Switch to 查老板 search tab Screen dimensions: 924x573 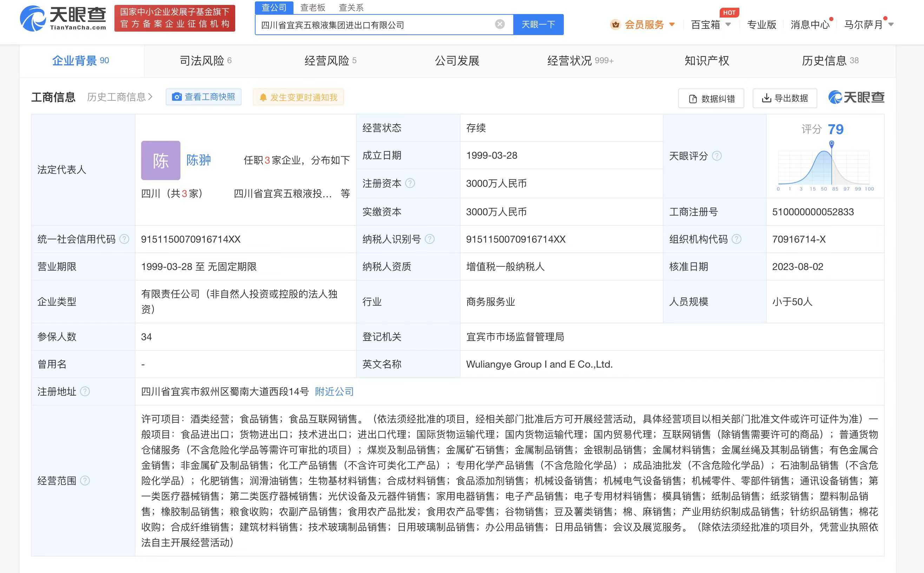pos(312,7)
